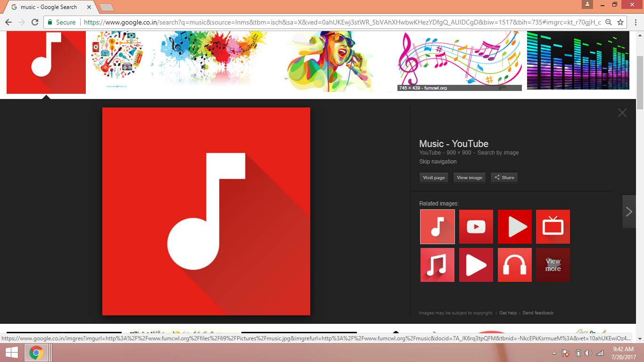Click the zoom magnifier icon in address bar
Image resolution: width=644 pixels, height=362 pixels.
[608, 22]
